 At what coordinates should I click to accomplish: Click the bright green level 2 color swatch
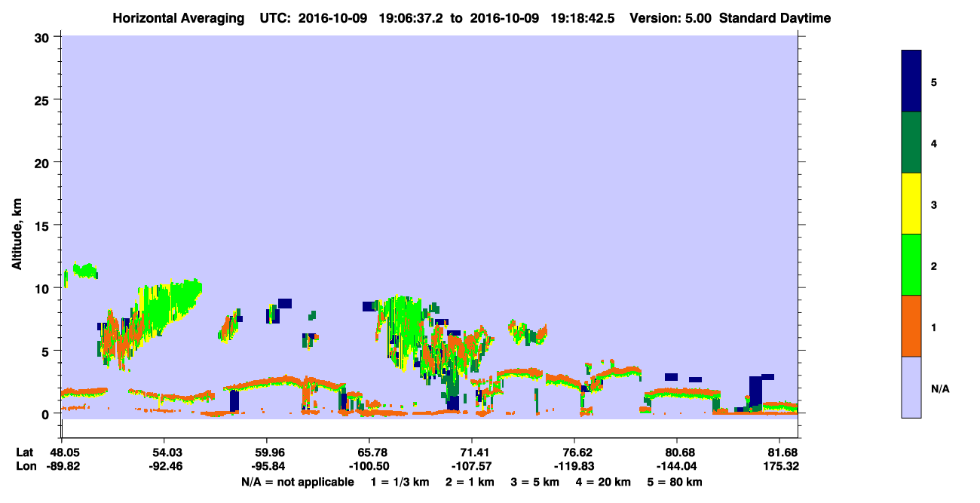(x=911, y=265)
